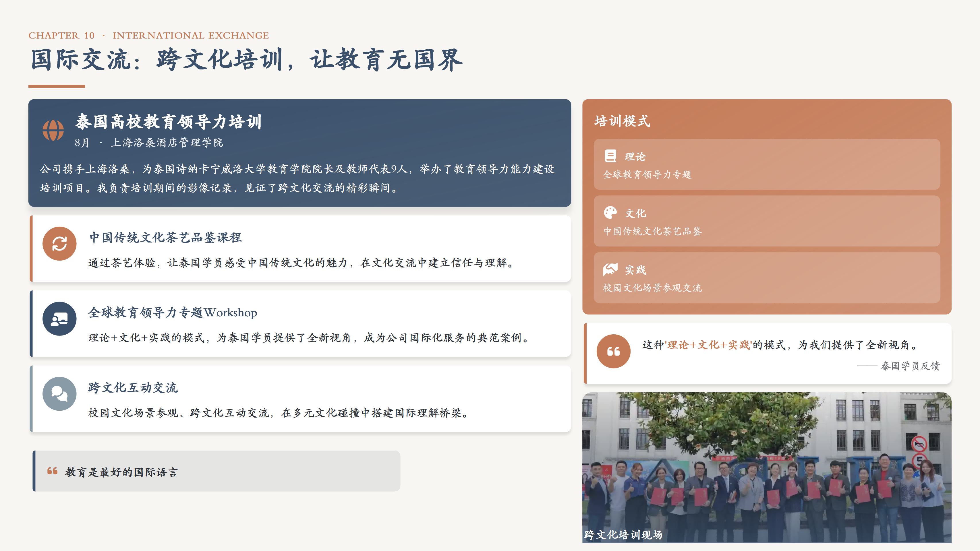Image resolution: width=980 pixels, height=551 pixels.
Task: Click the gray chat bubbles icon
Action: click(59, 393)
